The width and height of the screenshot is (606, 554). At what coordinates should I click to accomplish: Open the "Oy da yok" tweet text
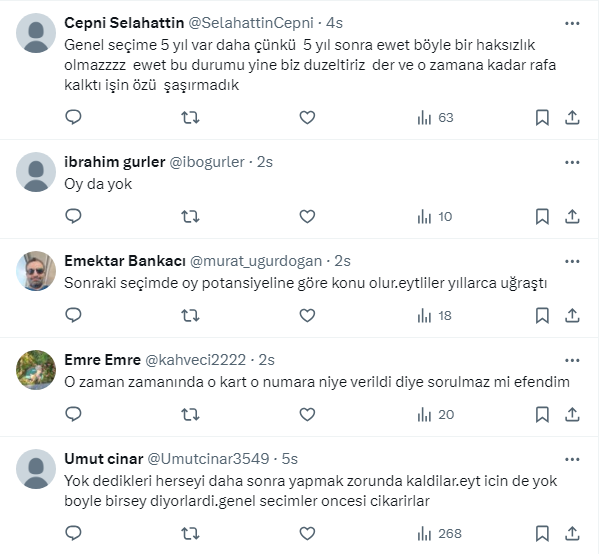pyautogui.click(x=98, y=184)
